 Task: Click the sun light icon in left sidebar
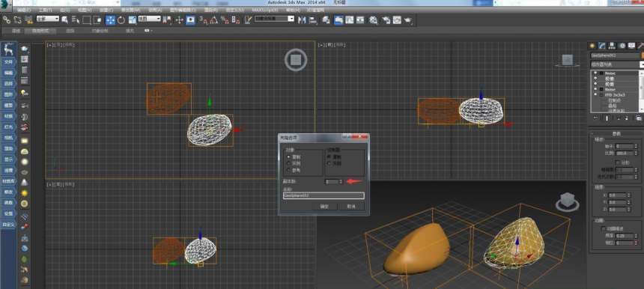25,193
